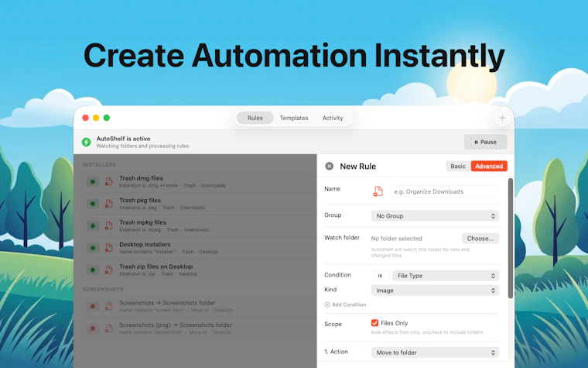Click the green AutoShelf active bolt icon
Screen dimensions: 588x368
(86, 142)
